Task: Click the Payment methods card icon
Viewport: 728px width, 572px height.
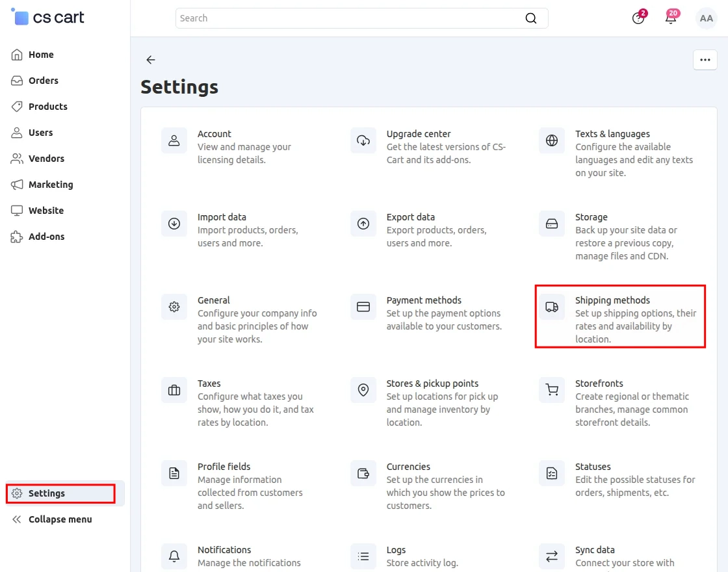Action: 363,306
